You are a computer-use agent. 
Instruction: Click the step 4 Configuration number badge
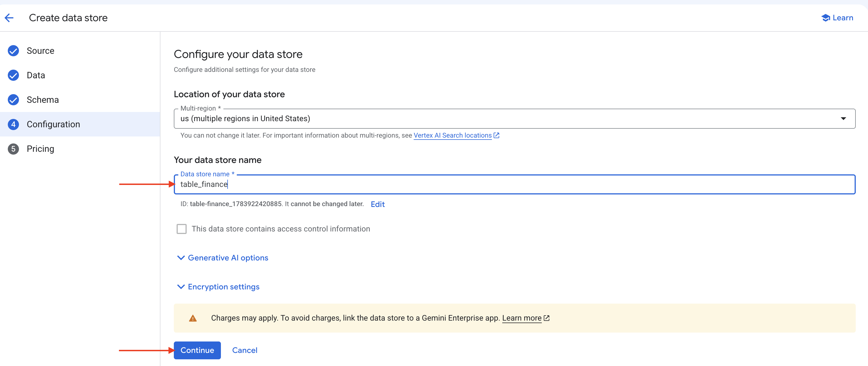(x=13, y=124)
